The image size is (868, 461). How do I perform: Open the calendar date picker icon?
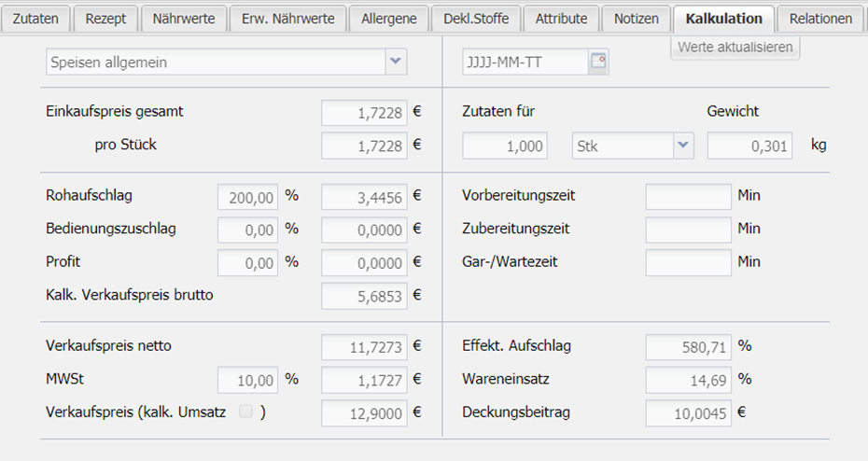pos(598,63)
